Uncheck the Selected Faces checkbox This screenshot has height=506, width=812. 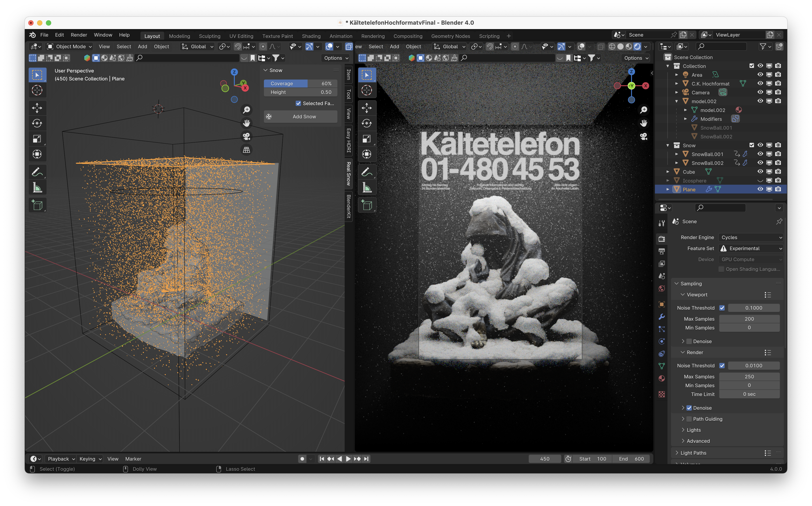coord(298,103)
